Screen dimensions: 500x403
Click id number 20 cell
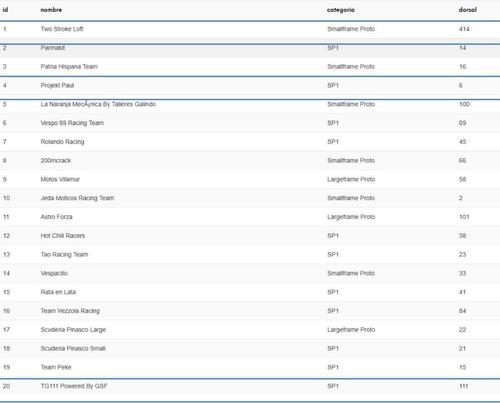(6, 386)
